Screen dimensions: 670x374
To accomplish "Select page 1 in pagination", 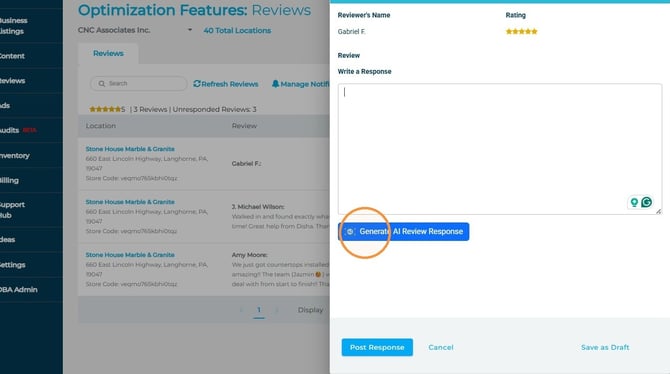I will (x=259, y=310).
